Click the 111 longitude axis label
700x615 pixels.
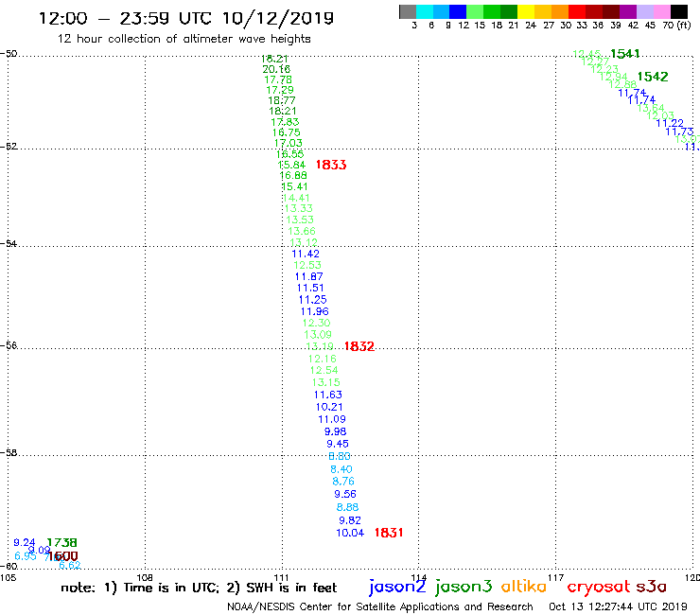click(281, 577)
